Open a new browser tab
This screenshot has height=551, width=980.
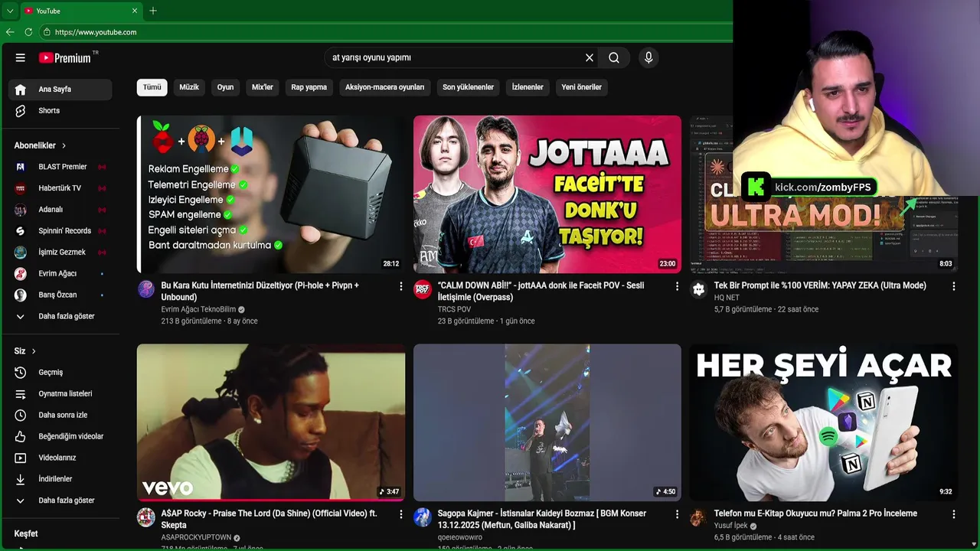coord(153,11)
